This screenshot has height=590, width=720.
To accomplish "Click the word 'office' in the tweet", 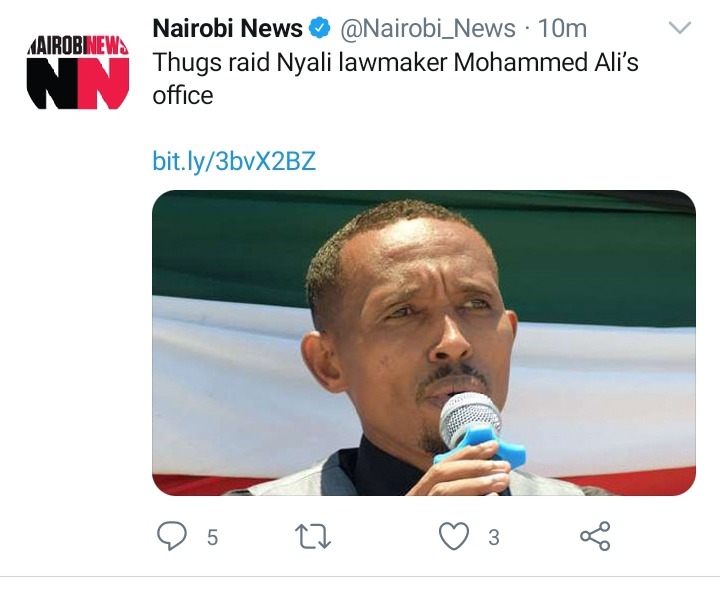I will [x=183, y=96].
